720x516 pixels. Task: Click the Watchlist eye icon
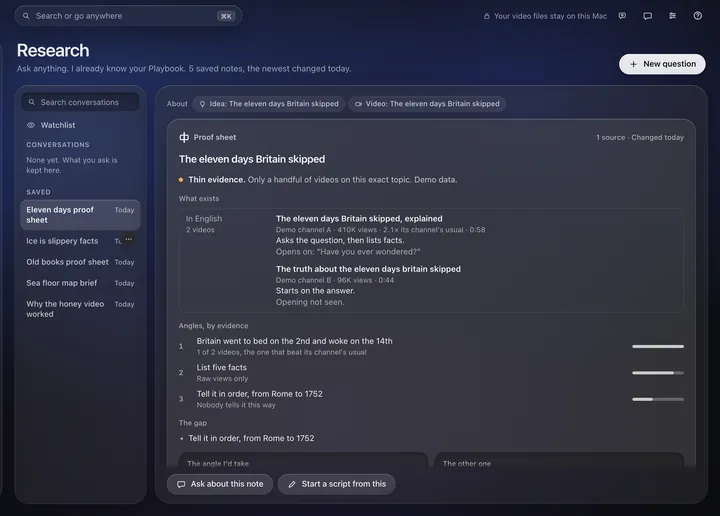pos(31,125)
